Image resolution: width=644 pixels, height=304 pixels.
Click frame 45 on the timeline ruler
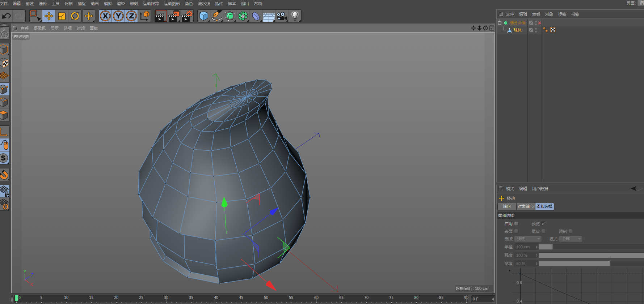tap(241, 298)
